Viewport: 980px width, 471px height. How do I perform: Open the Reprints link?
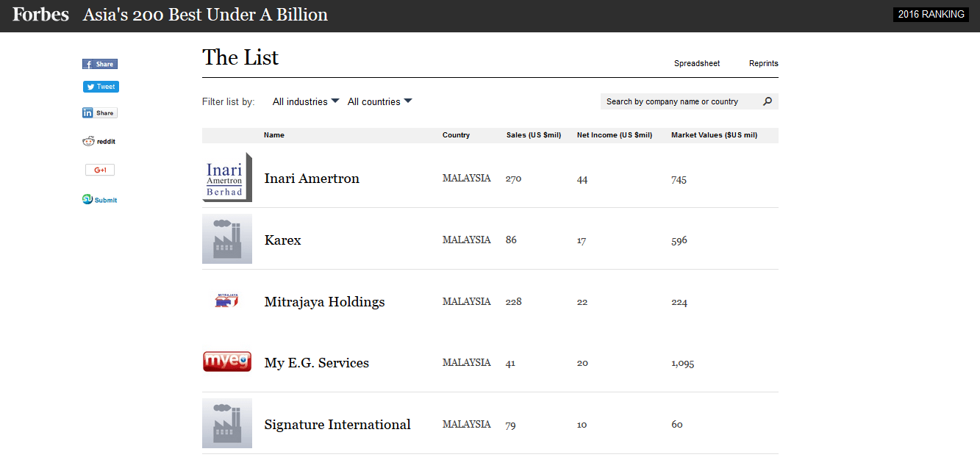763,63
